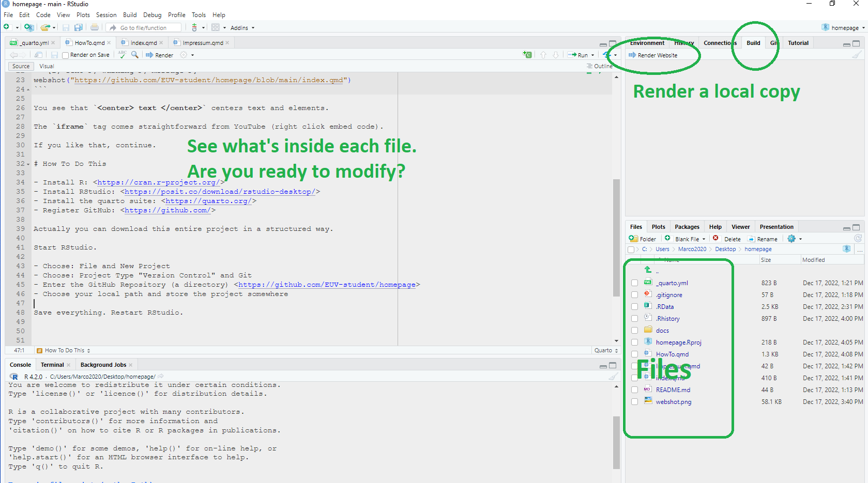Expand the New File dropdown arrow
The width and height of the screenshot is (868, 483).
pos(17,28)
